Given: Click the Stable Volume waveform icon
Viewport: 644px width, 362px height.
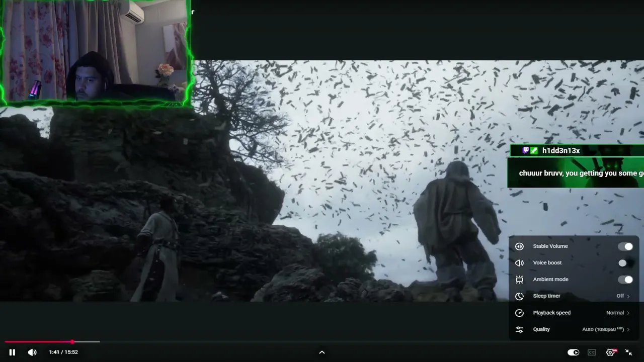Looking at the screenshot, I should click(x=520, y=246).
